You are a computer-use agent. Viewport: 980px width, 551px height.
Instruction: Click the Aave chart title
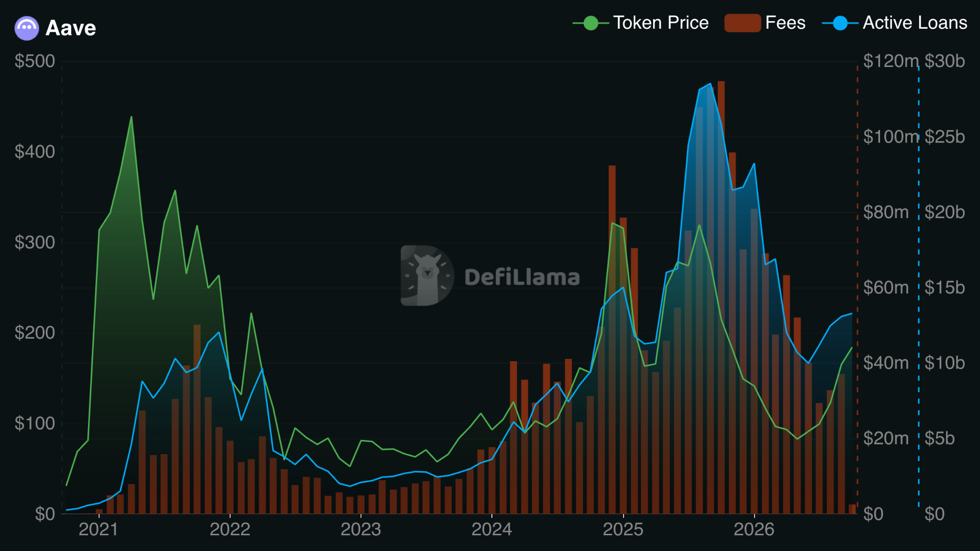[x=71, y=28]
